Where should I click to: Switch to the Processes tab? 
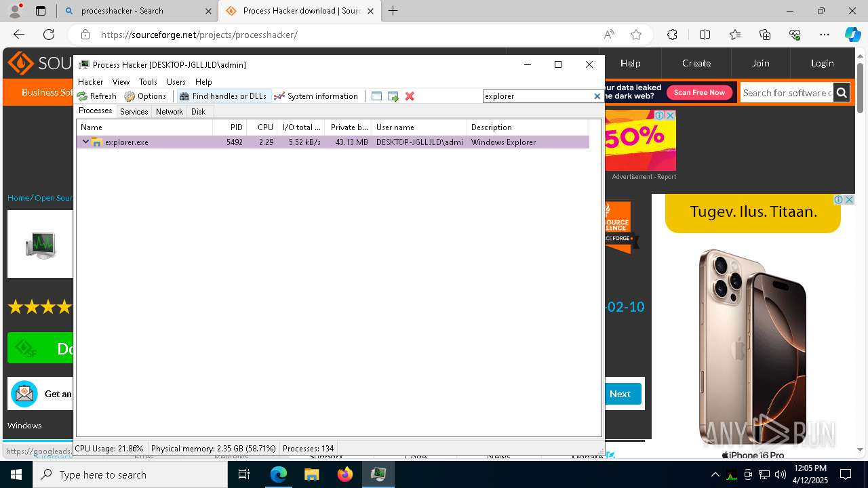pos(96,111)
